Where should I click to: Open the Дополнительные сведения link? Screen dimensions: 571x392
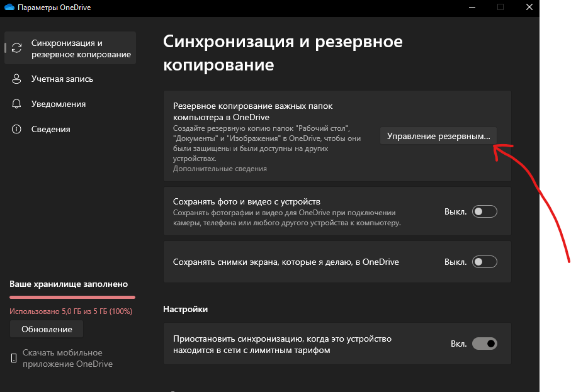[220, 169]
